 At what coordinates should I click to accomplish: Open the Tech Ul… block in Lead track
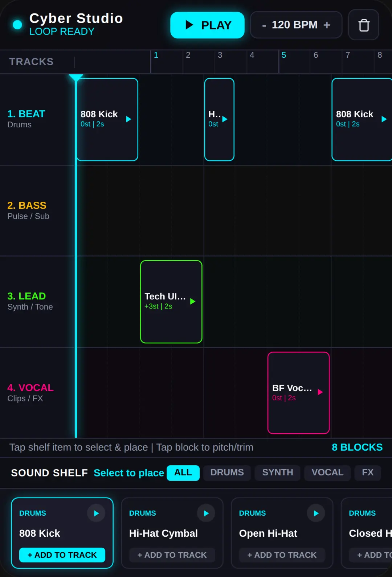click(171, 302)
